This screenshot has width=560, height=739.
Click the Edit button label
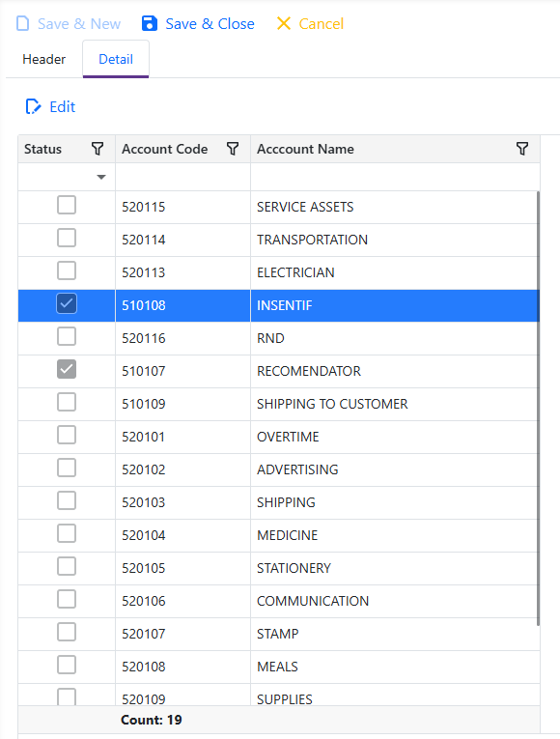(62, 106)
